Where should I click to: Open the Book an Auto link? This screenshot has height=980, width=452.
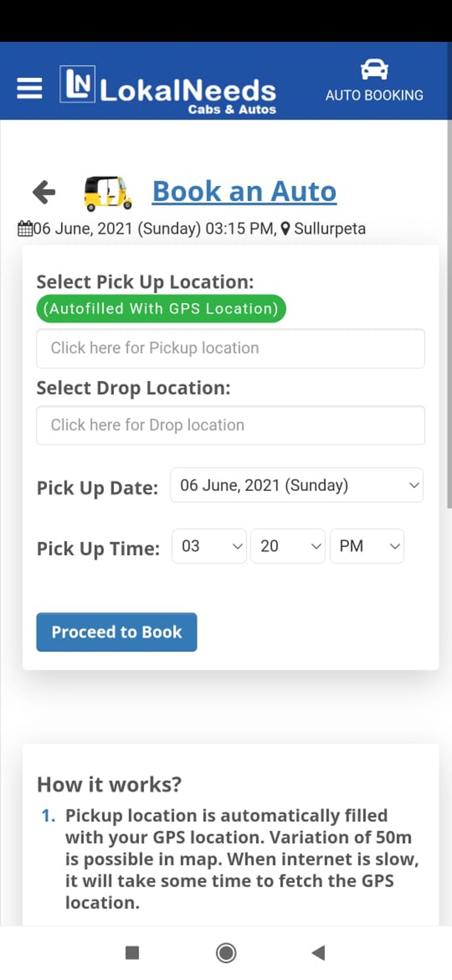click(x=244, y=192)
